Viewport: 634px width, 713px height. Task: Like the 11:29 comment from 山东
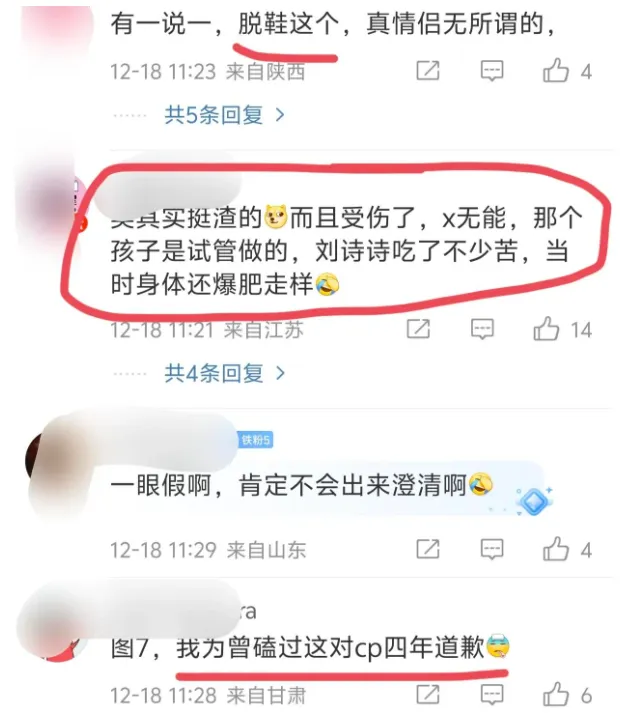(x=556, y=549)
